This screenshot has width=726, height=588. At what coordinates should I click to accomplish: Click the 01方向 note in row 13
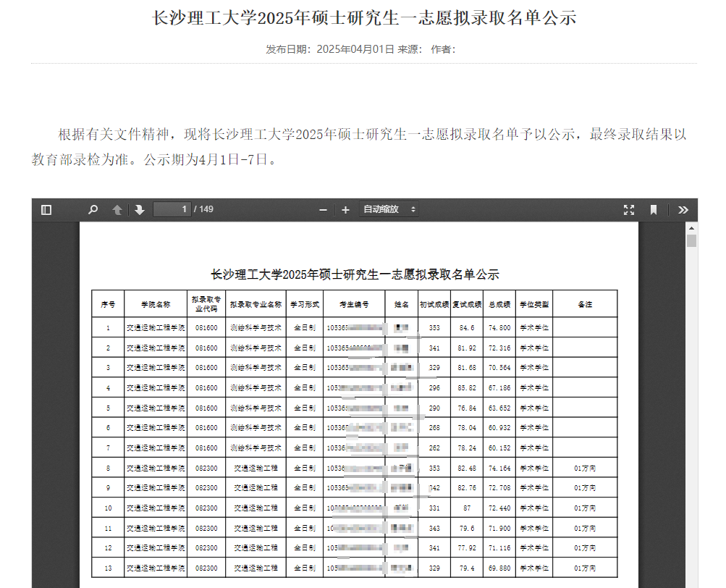tap(586, 568)
